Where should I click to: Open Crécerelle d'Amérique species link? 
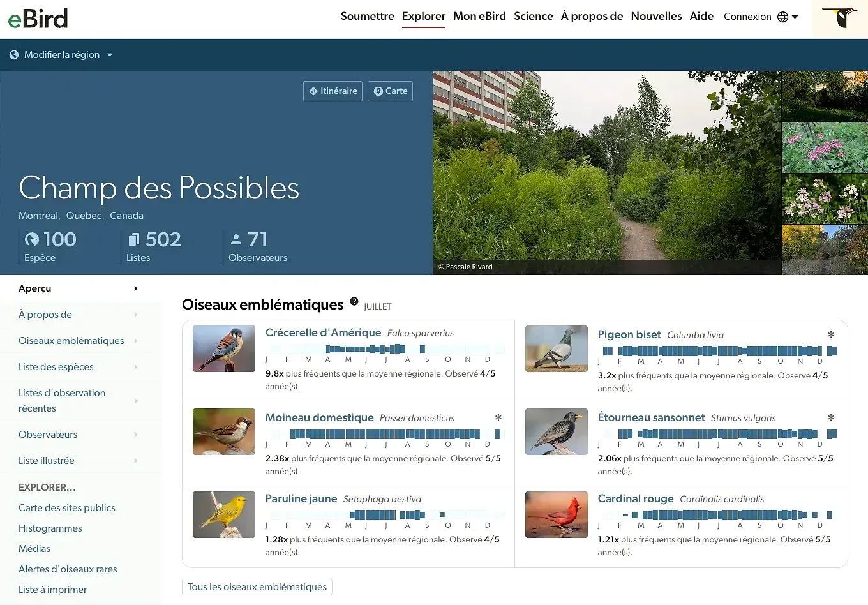(x=323, y=332)
